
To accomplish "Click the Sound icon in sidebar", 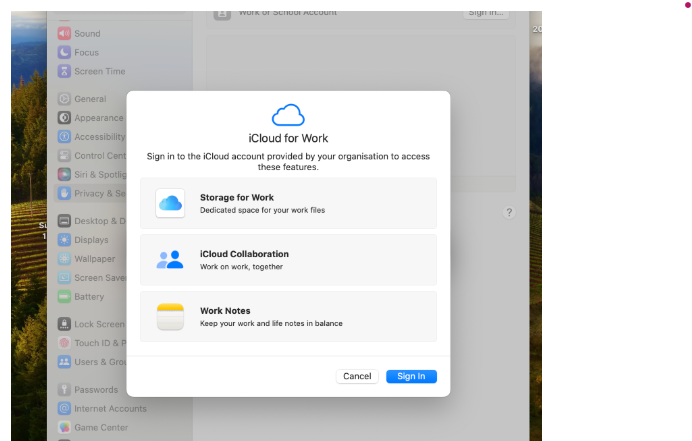I will [x=64, y=34].
